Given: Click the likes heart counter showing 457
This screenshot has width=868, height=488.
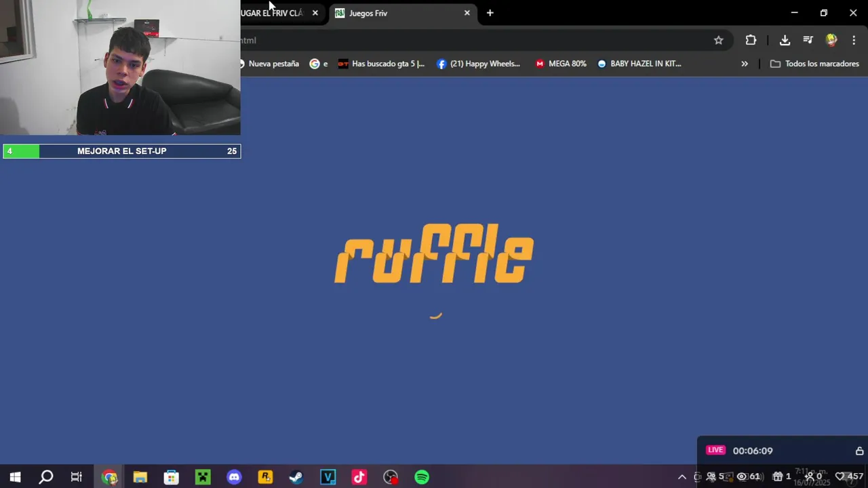Looking at the screenshot, I should (x=849, y=476).
